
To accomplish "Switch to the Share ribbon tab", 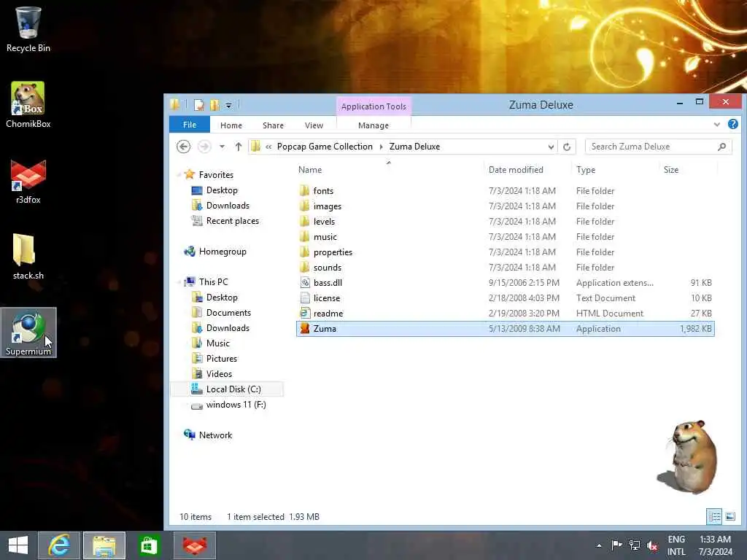I will [273, 125].
